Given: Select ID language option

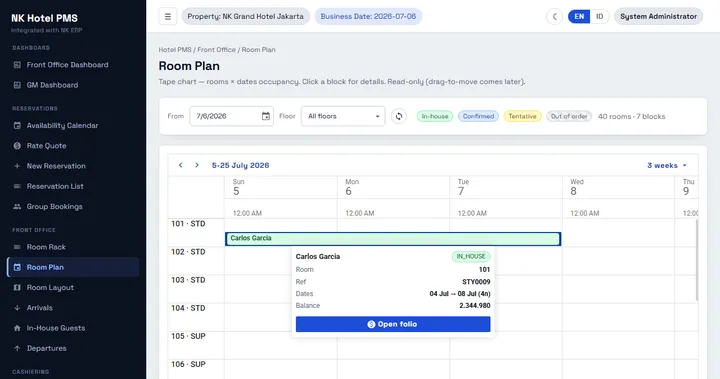Looking at the screenshot, I should coord(599,17).
